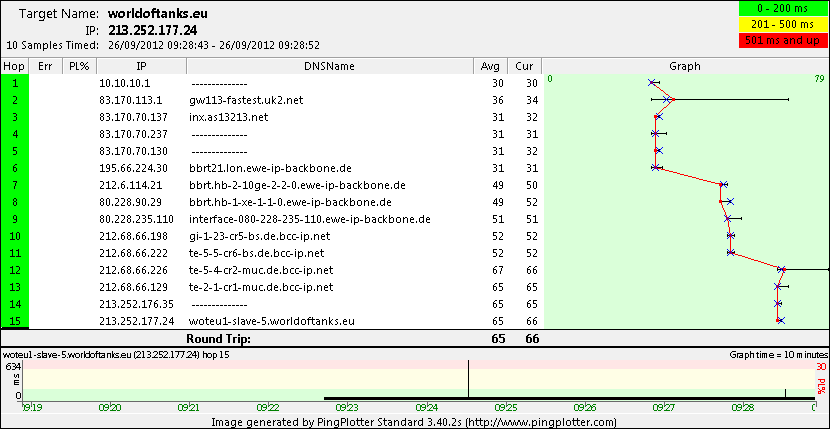
Task: Click the Graph column header
Action: point(685,66)
